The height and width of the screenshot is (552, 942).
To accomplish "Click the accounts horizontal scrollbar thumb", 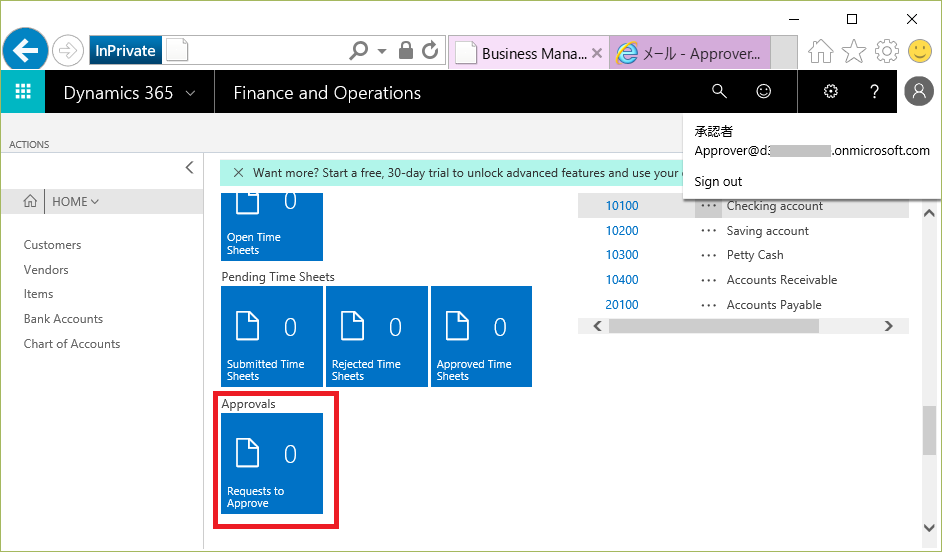I will coord(714,326).
